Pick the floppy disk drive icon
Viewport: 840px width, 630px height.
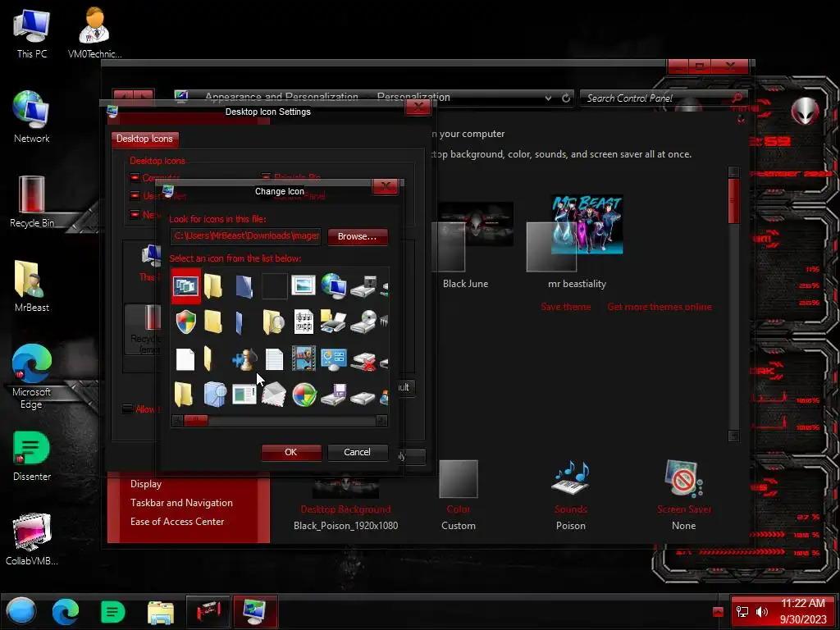[x=333, y=395]
